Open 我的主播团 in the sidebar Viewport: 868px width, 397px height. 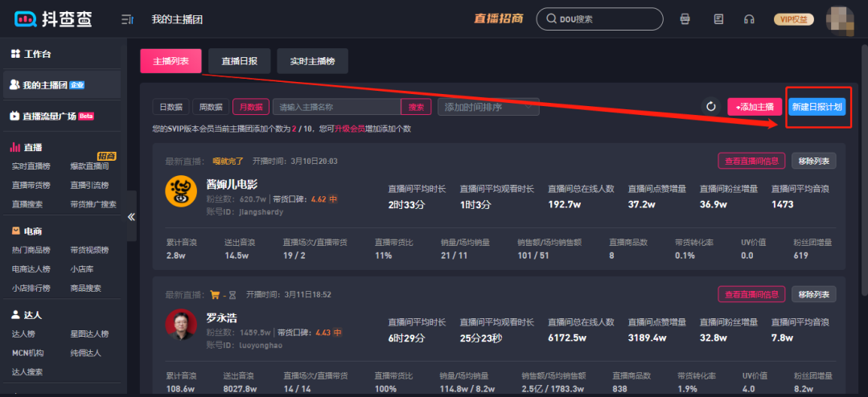point(53,84)
